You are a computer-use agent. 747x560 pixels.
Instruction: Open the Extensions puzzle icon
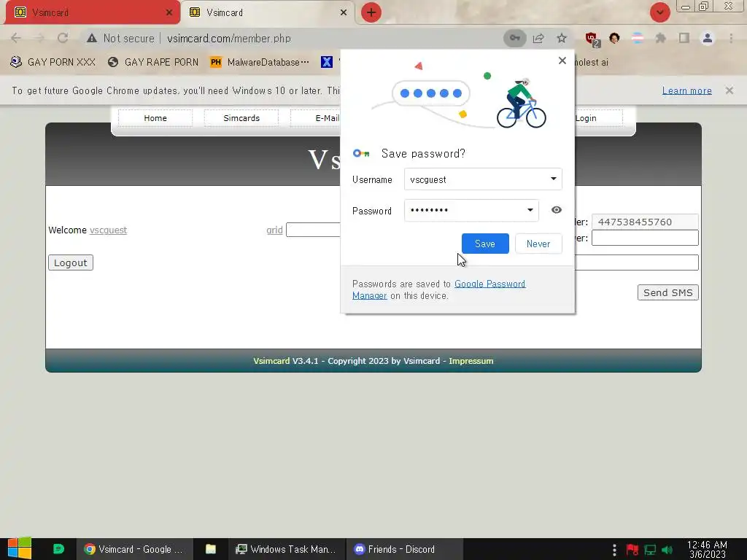click(x=660, y=38)
